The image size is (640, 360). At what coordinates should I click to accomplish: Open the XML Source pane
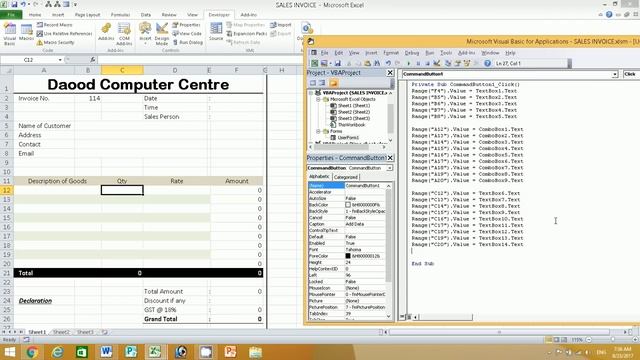[216, 32]
